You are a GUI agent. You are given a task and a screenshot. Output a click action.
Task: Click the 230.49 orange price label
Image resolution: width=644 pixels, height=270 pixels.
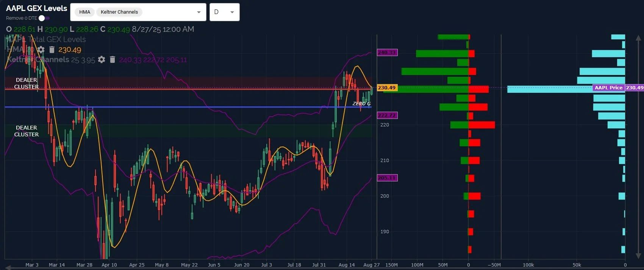coord(386,87)
